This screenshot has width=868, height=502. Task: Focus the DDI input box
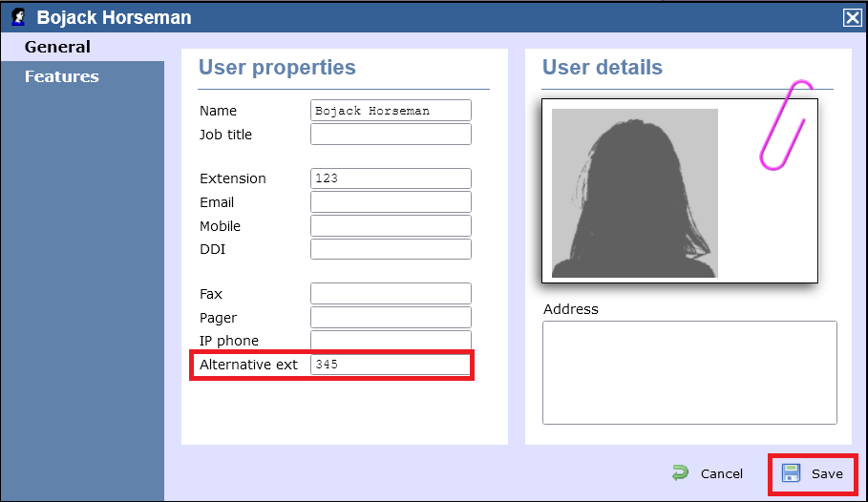tap(391, 249)
